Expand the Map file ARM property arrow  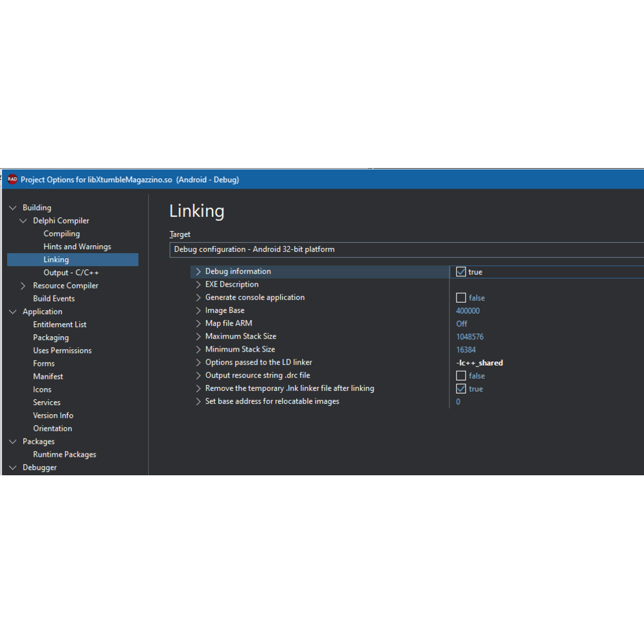pyautogui.click(x=198, y=323)
